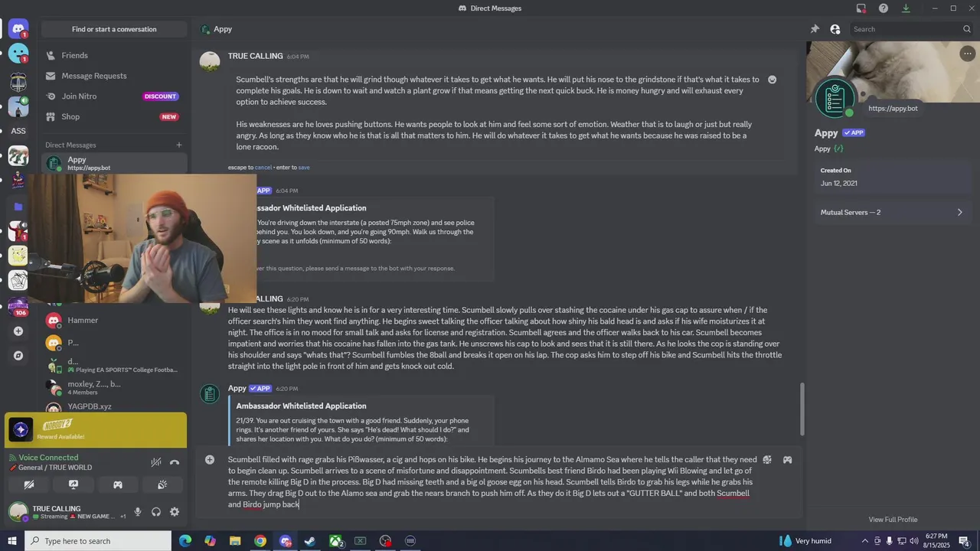The image size is (980, 551).
Task: Open TRUE CALLING user panel avatar
Action: (x=18, y=512)
